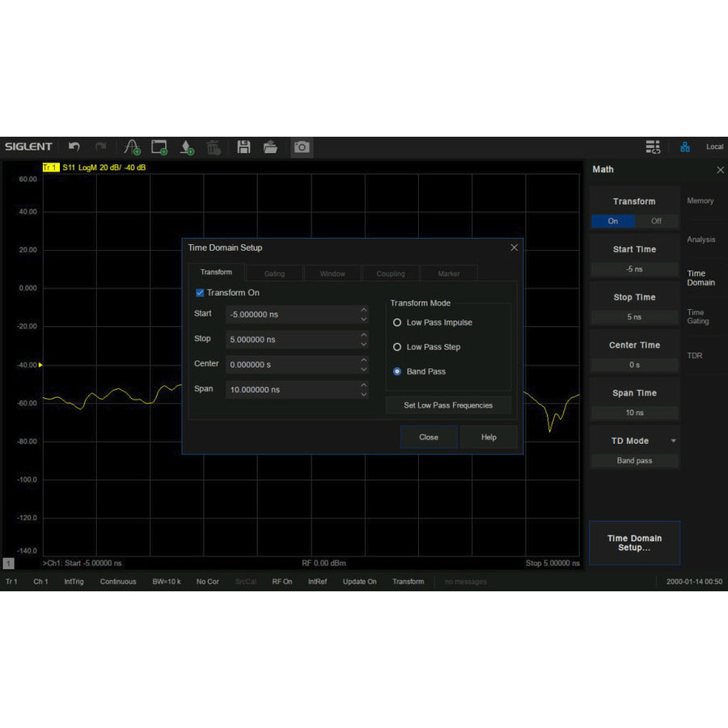The height and width of the screenshot is (728, 728).
Task: Add a new trace using the trace icon
Action: 131,147
